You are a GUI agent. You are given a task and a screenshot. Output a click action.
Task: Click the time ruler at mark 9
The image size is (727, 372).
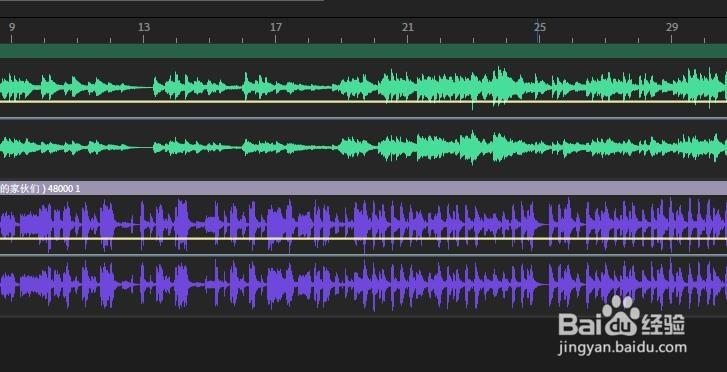pyautogui.click(x=12, y=27)
